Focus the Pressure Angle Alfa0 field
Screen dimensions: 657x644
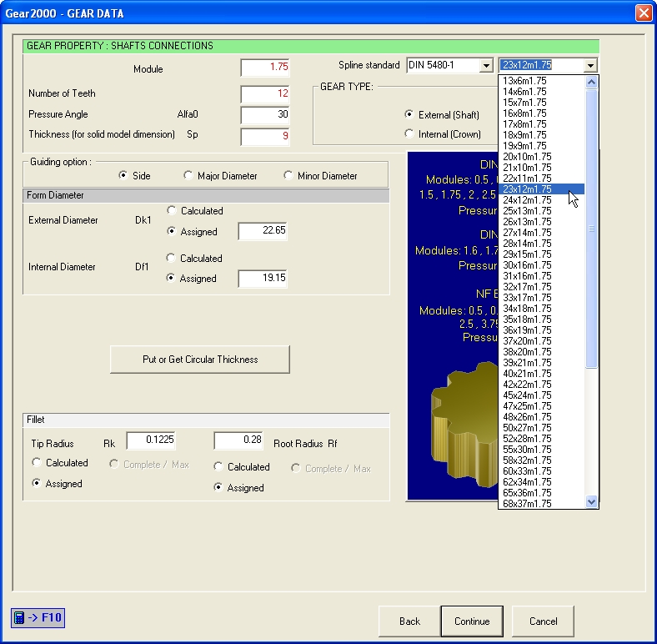pos(265,114)
